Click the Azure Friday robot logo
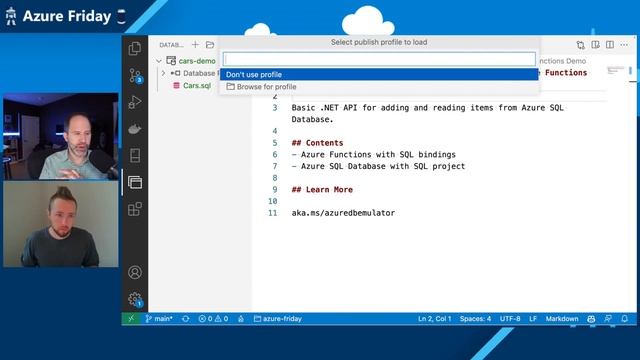 11,16
